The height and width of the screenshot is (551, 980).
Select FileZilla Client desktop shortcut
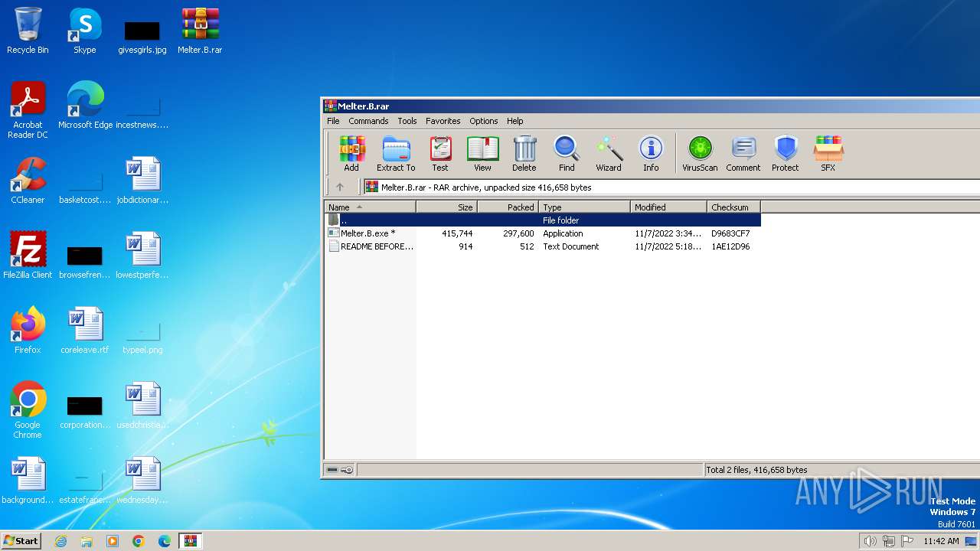(x=28, y=256)
